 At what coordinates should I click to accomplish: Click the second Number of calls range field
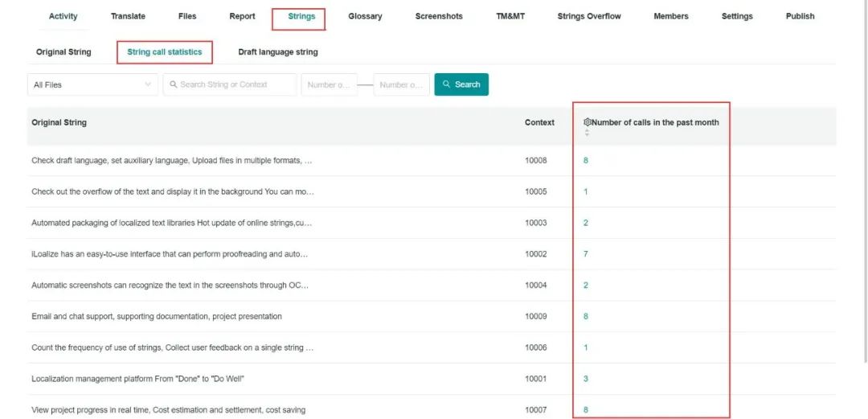pos(401,84)
